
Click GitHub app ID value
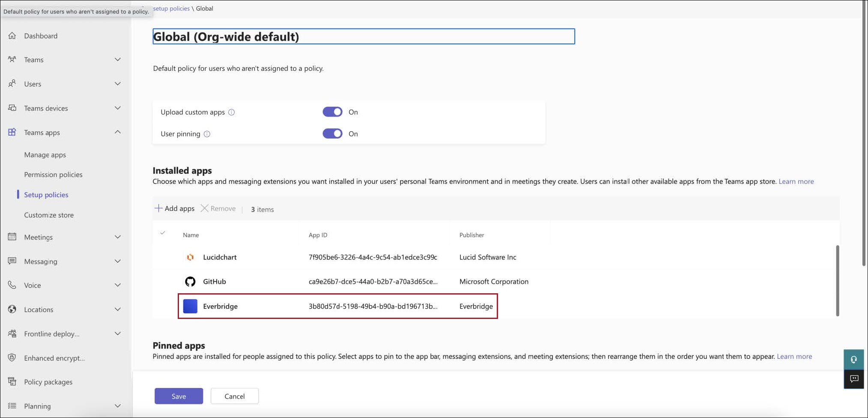coord(373,281)
